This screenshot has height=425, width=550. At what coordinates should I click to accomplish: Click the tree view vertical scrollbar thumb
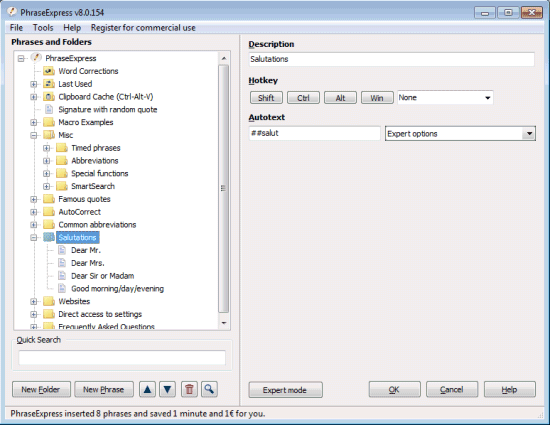click(x=223, y=188)
